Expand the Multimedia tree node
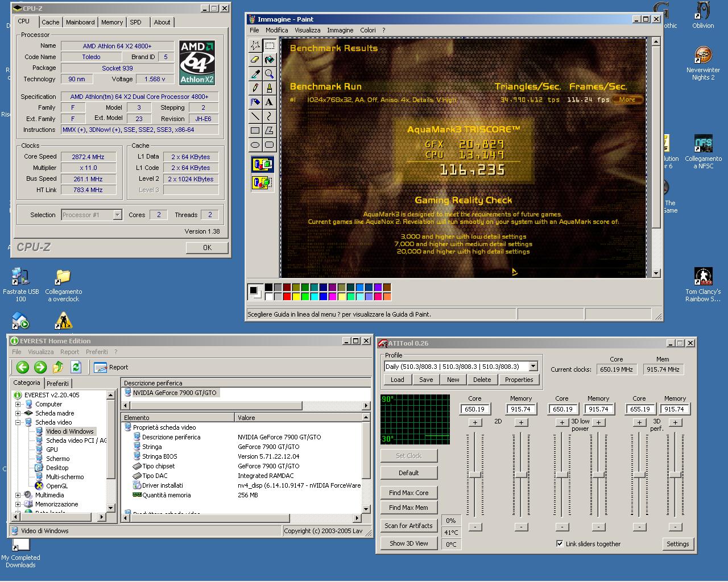The width and height of the screenshot is (728, 582). [x=18, y=495]
